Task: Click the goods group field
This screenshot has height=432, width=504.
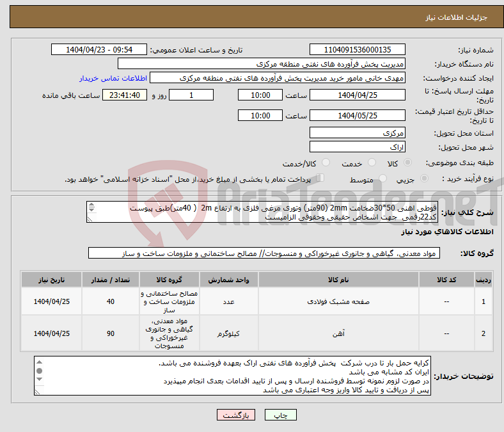Action: tap(264, 253)
